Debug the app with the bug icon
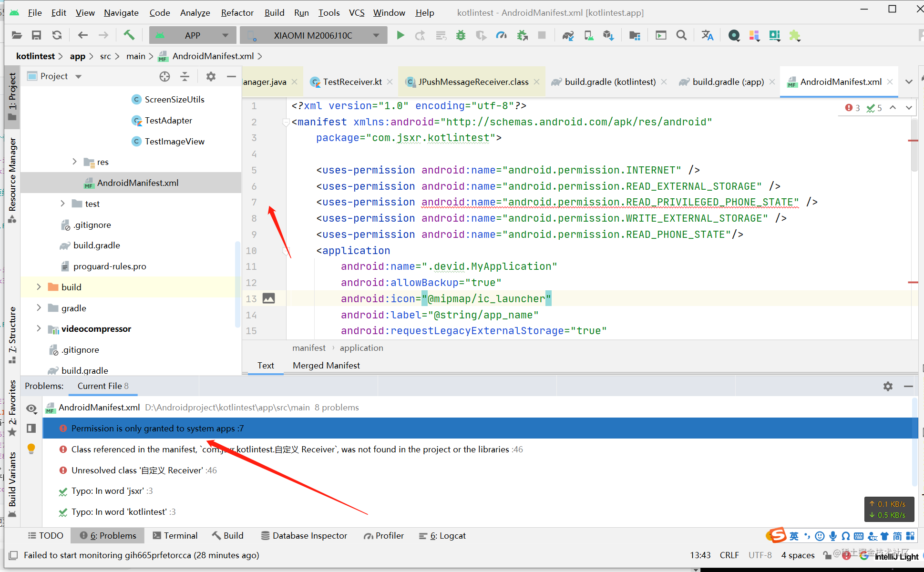Screen dimensions: 924x572 pyautogui.click(x=461, y=35)
